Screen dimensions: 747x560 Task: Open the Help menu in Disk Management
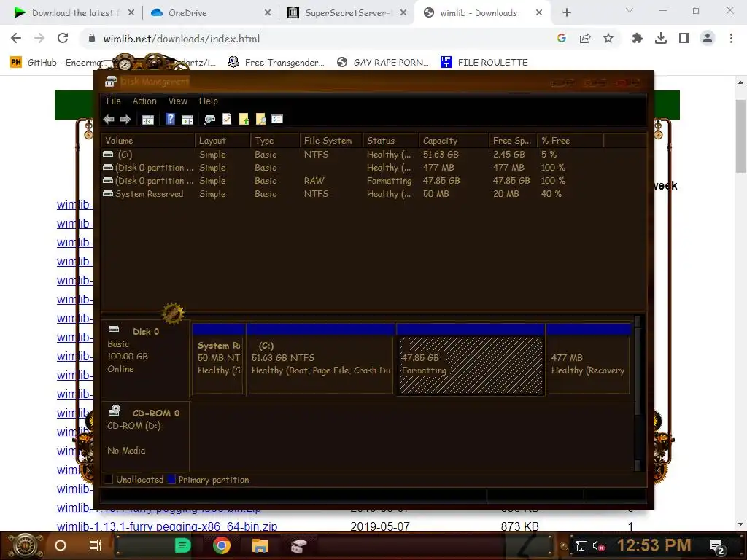tap(208, 101)
